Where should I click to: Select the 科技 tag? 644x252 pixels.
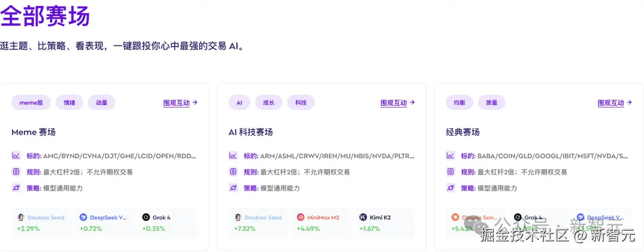point(301,103)
